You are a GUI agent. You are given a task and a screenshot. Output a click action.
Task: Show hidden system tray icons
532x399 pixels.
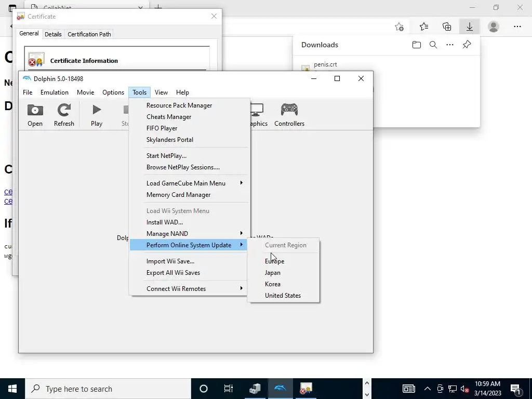(x=428, y=389)
